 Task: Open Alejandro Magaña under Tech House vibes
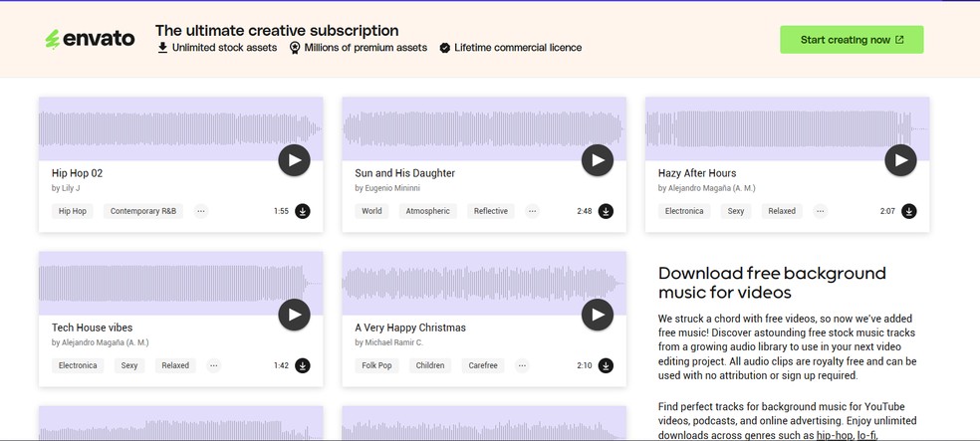pos(105,342)
